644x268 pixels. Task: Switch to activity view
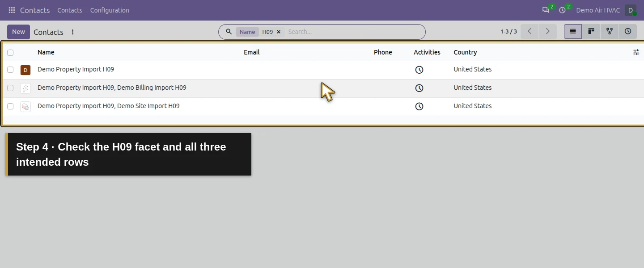click(x=628, y=31)
